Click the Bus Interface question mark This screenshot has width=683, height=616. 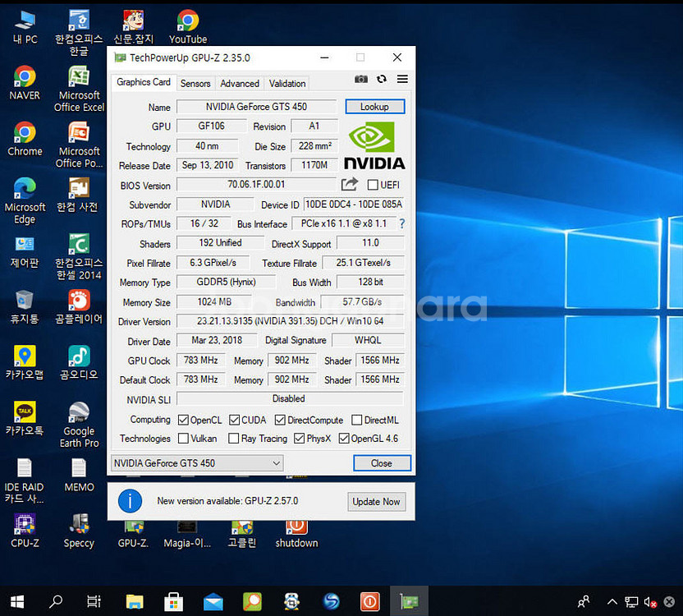coord(402,224)
